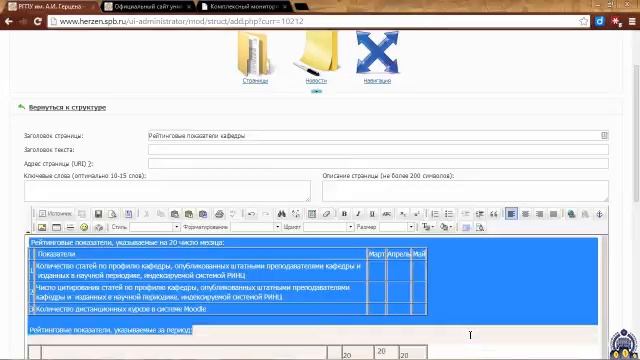Click the Templates icon in editor toolbar

129,214
